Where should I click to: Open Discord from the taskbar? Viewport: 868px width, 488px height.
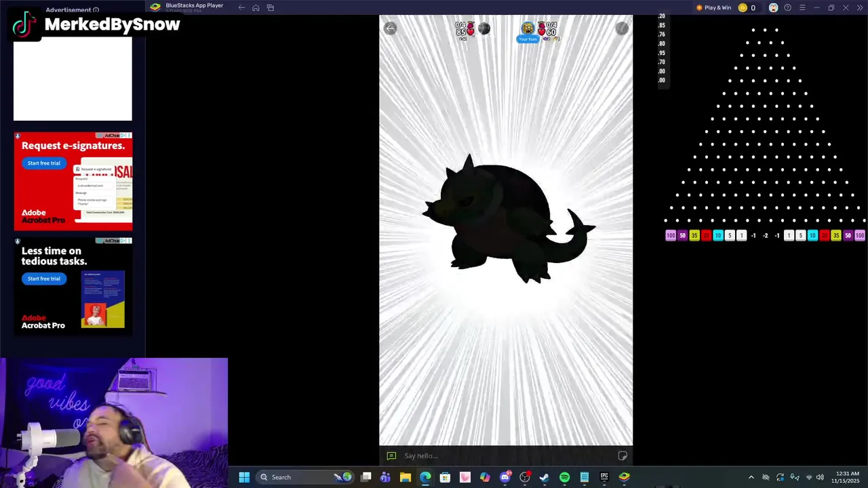click(505, 477)
